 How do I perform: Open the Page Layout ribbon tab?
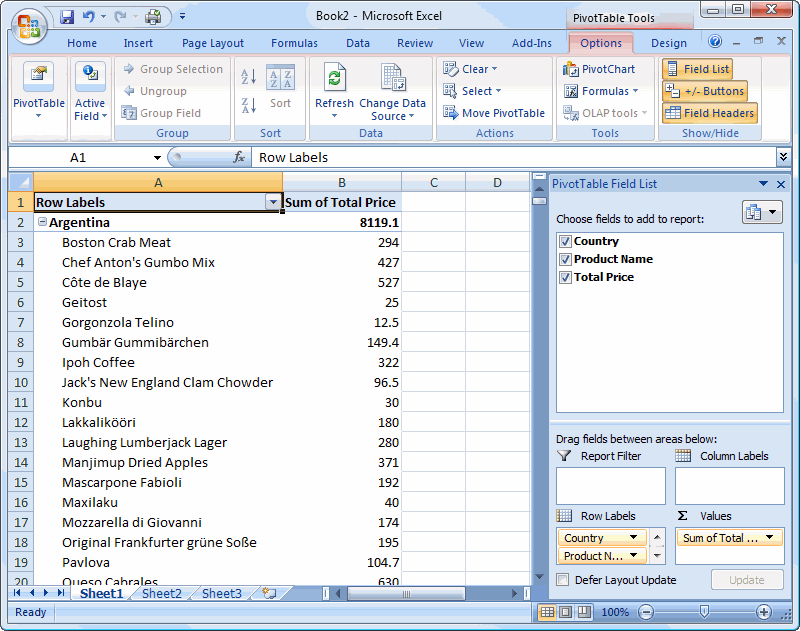tap(213, 43)
